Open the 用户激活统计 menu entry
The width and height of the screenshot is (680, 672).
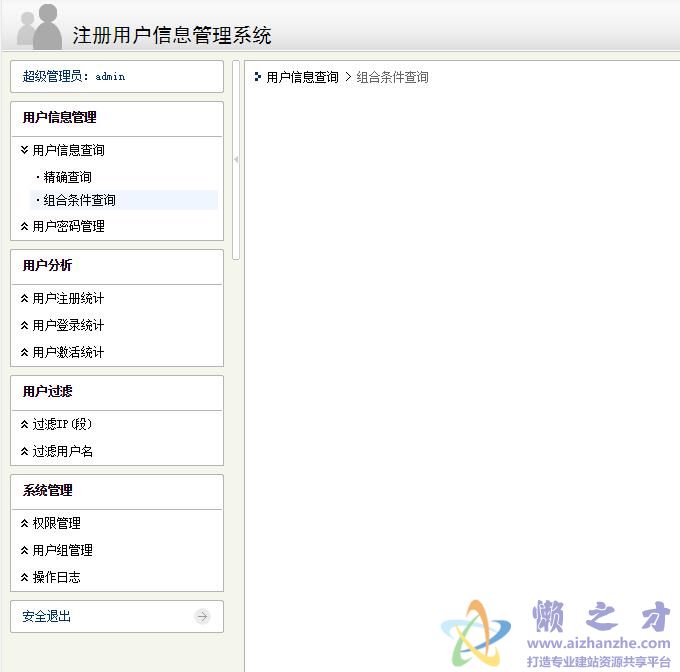pos(69,352)
